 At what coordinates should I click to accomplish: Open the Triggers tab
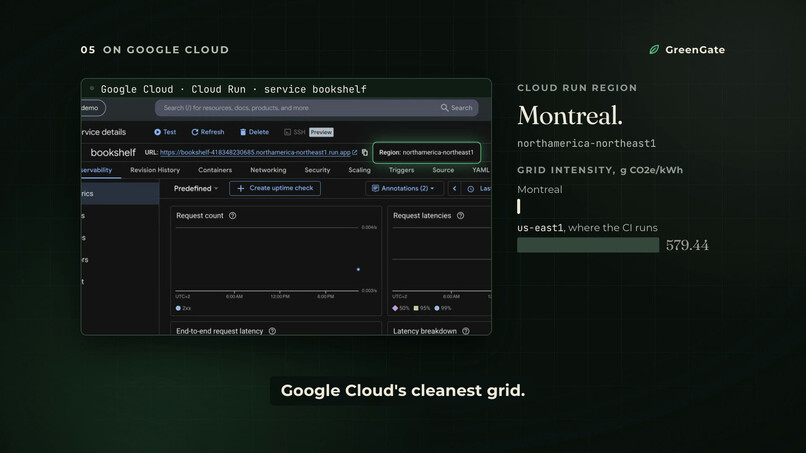401,170
